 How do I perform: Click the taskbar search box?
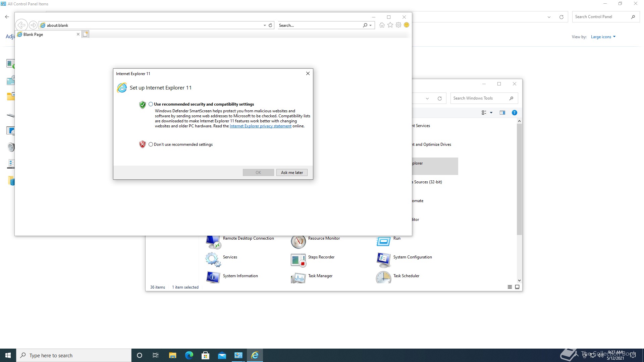pyautogui.click(x=74, y=355)
